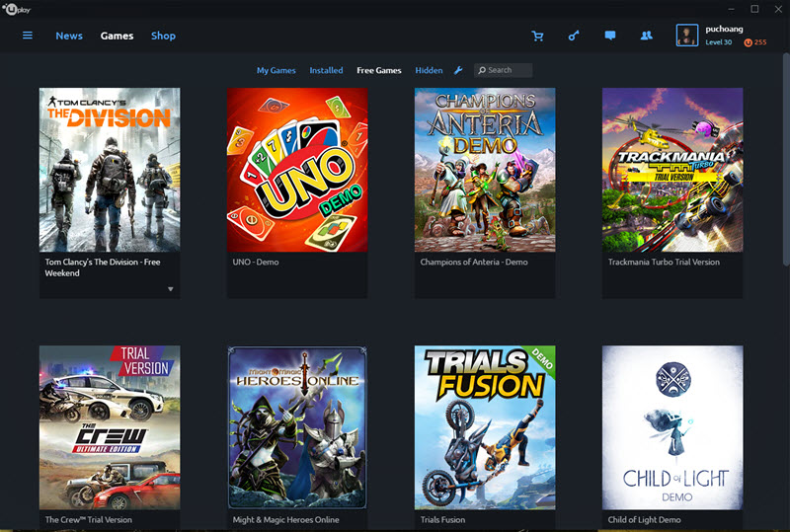Expand The Division card dropdown arrow
Image resolution: width=790 pixels, height=532 pixels.
click(x=170, y=289)
